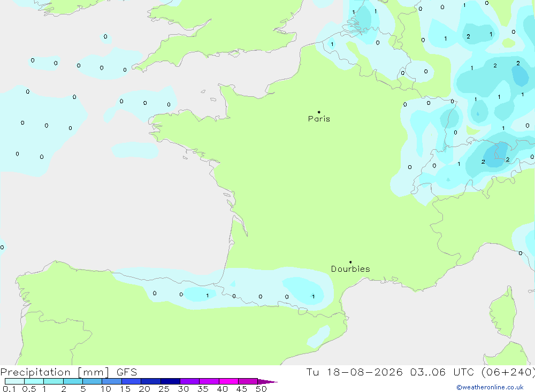Screen dimensions: 535x392
Task: Select the Dourbies marker dot
Action: (x=350, y=262)
